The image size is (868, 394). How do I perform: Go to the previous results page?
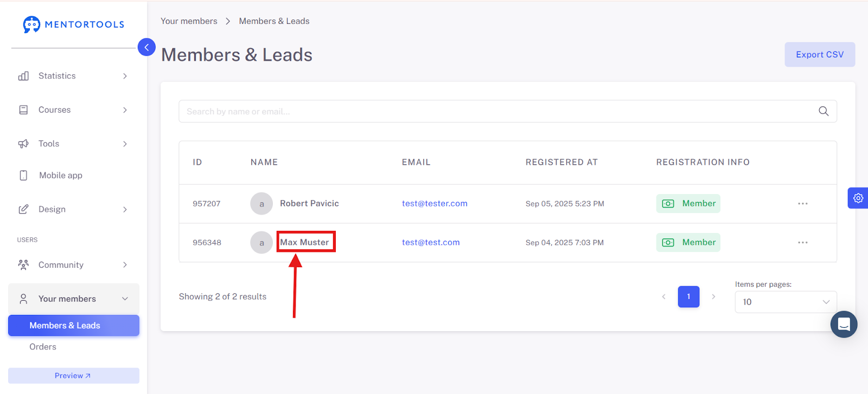(663, 296)
